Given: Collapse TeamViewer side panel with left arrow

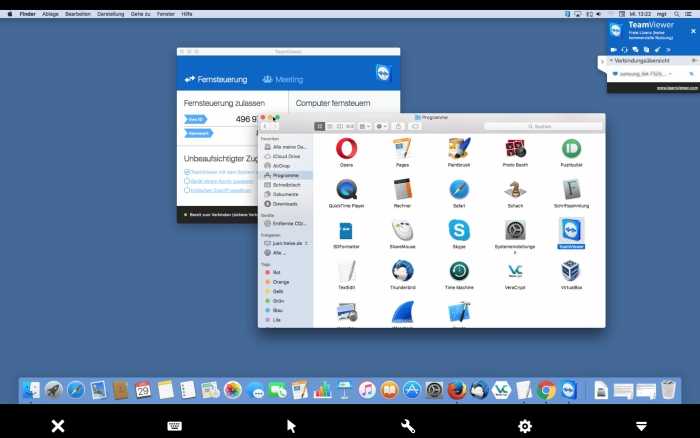Looking at the screenshot, I should [602, 62].
